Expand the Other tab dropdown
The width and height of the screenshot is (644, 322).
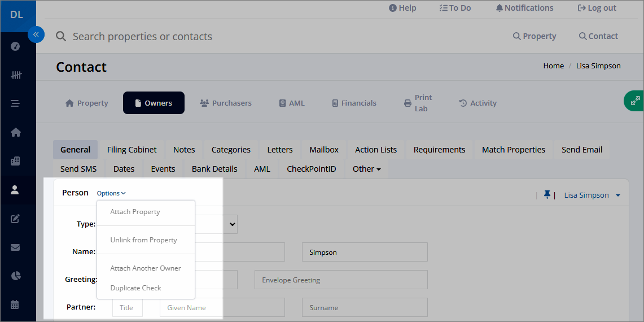(367, 168)
